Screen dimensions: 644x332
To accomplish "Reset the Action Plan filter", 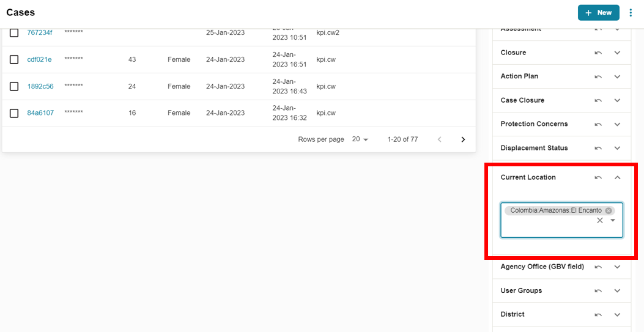I will coord(598,76).
